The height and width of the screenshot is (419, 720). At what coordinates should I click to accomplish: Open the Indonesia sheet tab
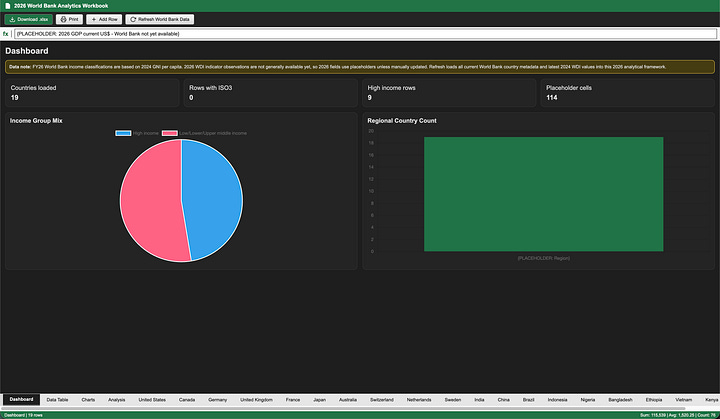click(x=557, y=400)
